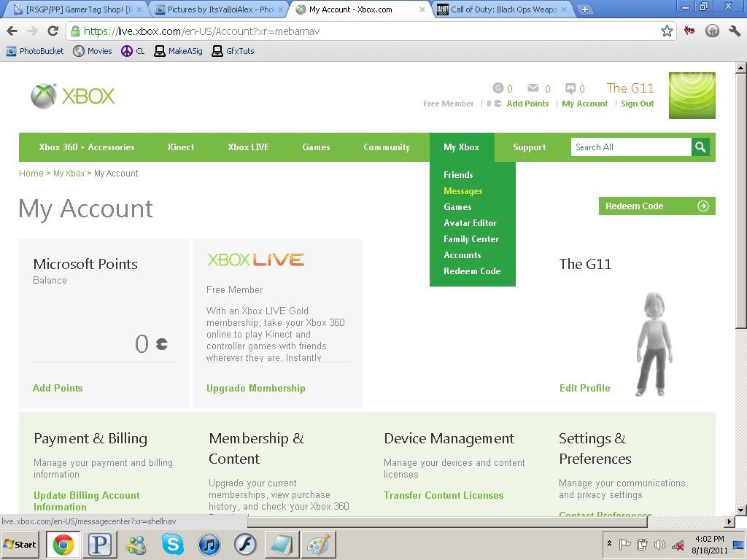The width and height of the screenshot is (747, 560).
Task: Click the Sign Out link
Action: (637, 104)
